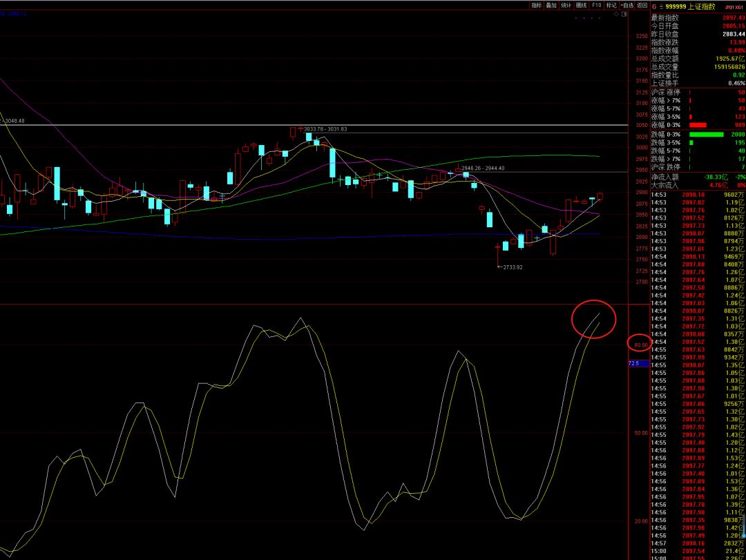Screen dimensions: 746x560
Task: Click the 标记 mark toolbar button
Action: (x=611, y=6)
